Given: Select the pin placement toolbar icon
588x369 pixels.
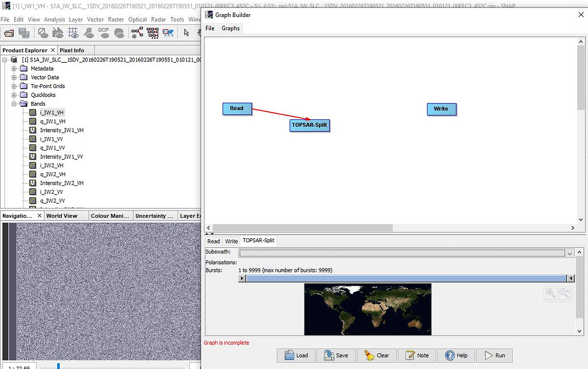Looking at the screenshot, I should (x=88, y=33).
